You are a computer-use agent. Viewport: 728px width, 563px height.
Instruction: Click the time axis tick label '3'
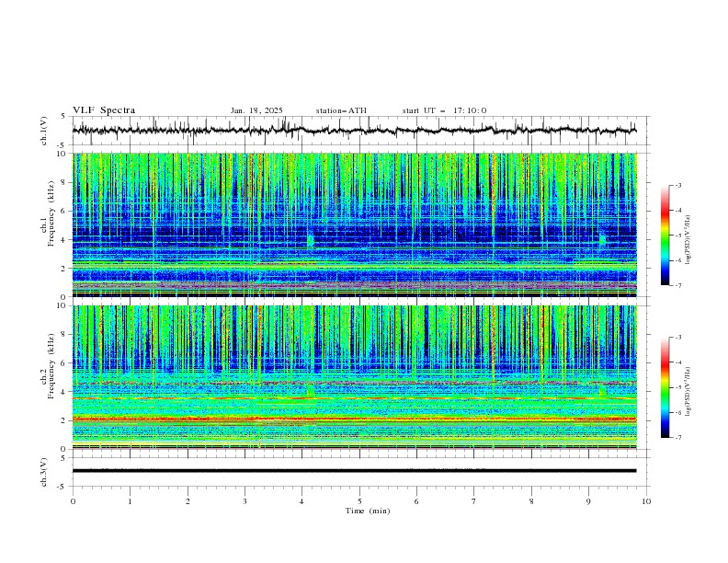pyautogui.click(x=245, y=501)
